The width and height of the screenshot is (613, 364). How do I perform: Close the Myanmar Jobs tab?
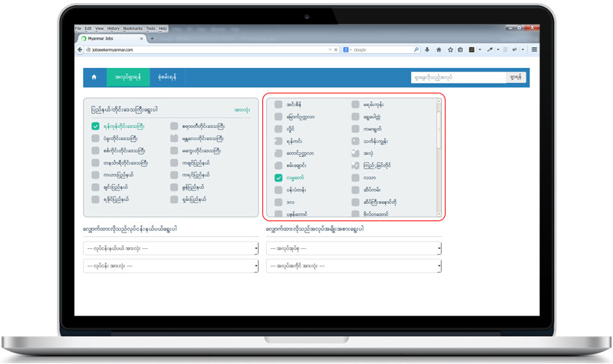141,39
